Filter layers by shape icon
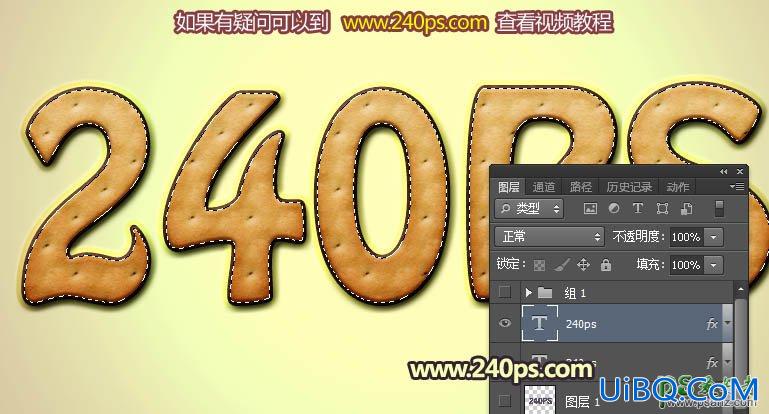This screenshot has height=414, width=769. click(x=662, y=208)
